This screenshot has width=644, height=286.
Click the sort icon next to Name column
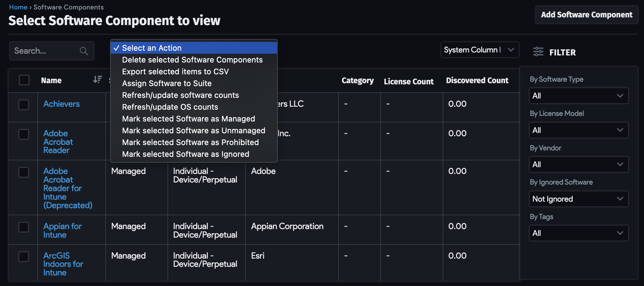[x=97, y=80]
